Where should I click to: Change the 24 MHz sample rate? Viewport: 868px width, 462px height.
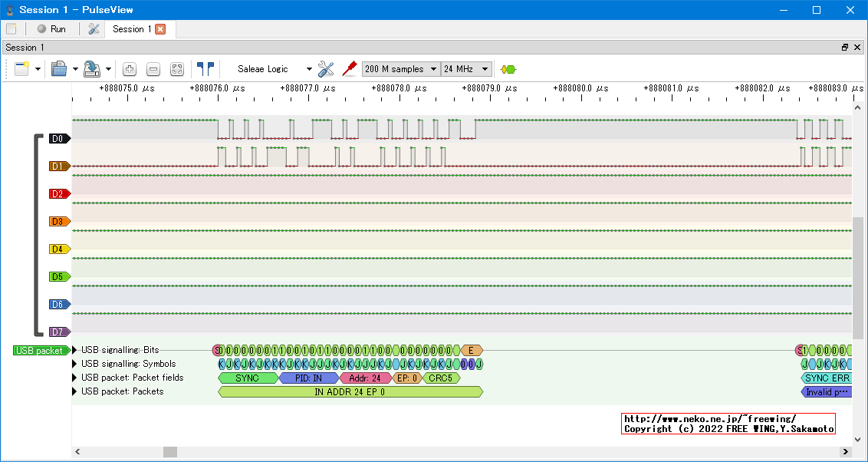(x=466, y=69)
